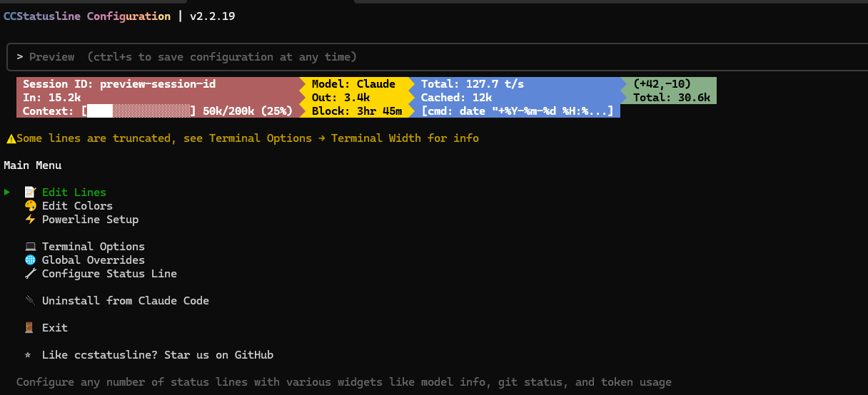Screen dimensions: 868x395
Task: Click the memo icon beside Edit Lines
Action: [29, 192]
